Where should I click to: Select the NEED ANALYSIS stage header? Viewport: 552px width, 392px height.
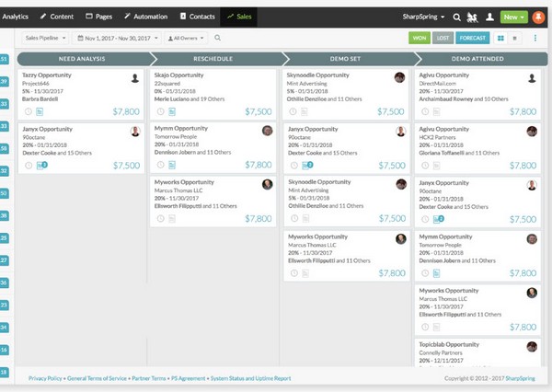pyautogui.click(x=84, y=59)
